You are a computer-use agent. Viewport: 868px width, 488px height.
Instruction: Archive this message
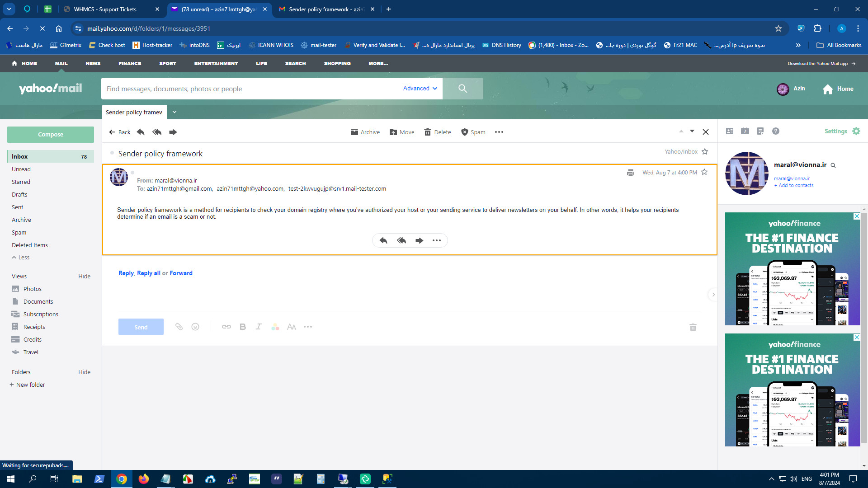tap(365, 132)
